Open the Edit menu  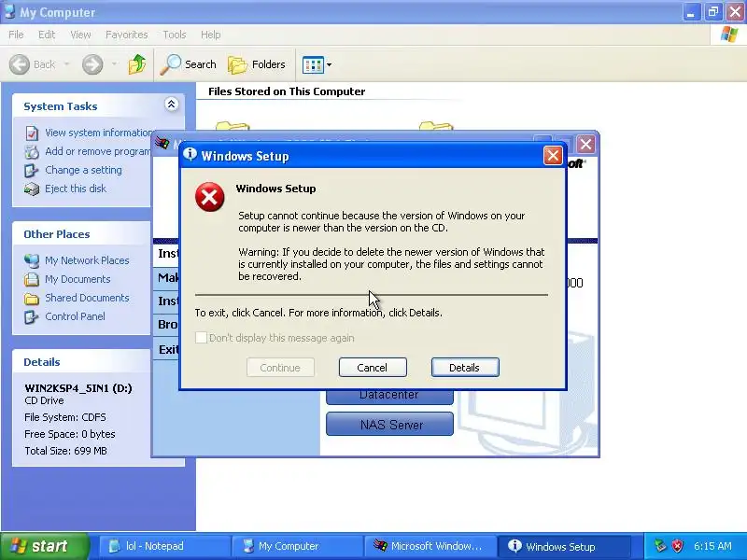coord(47,35)
